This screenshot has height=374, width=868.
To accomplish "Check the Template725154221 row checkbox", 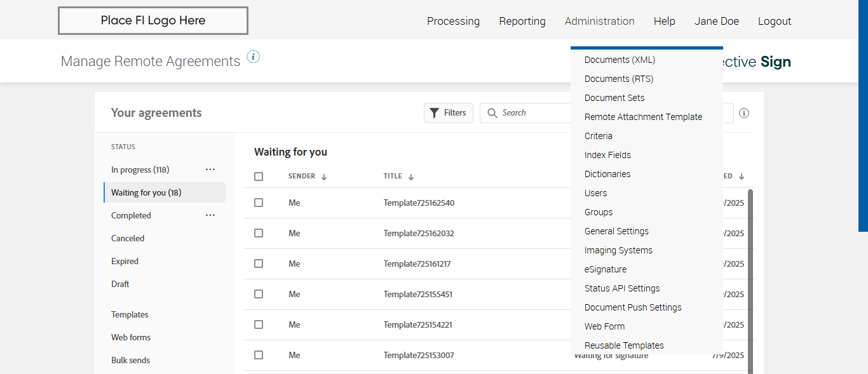I will (259, 324).
